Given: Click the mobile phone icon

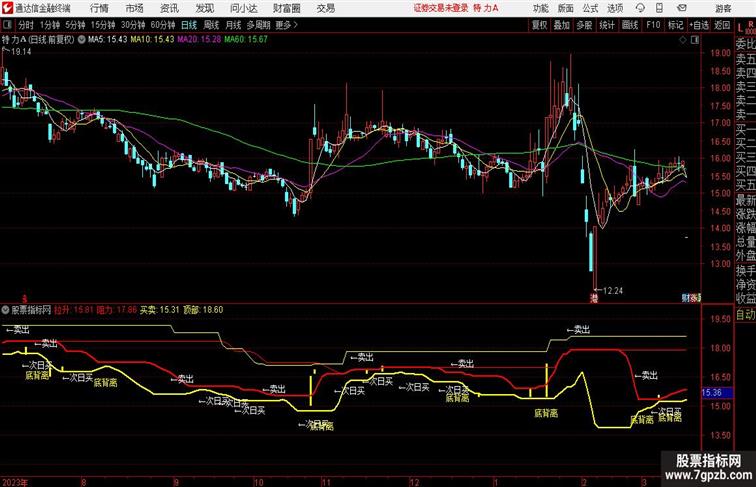Looking at the screenshot, I should (x=660, y=8).
